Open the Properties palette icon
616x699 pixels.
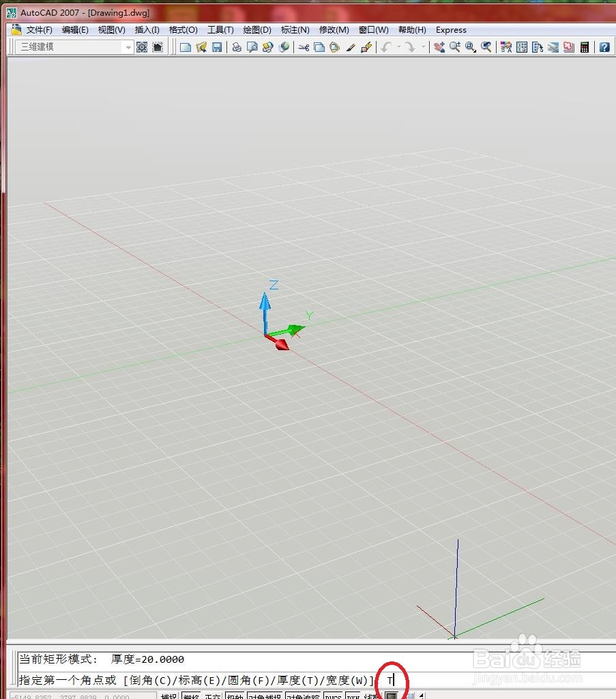point(506,47)
